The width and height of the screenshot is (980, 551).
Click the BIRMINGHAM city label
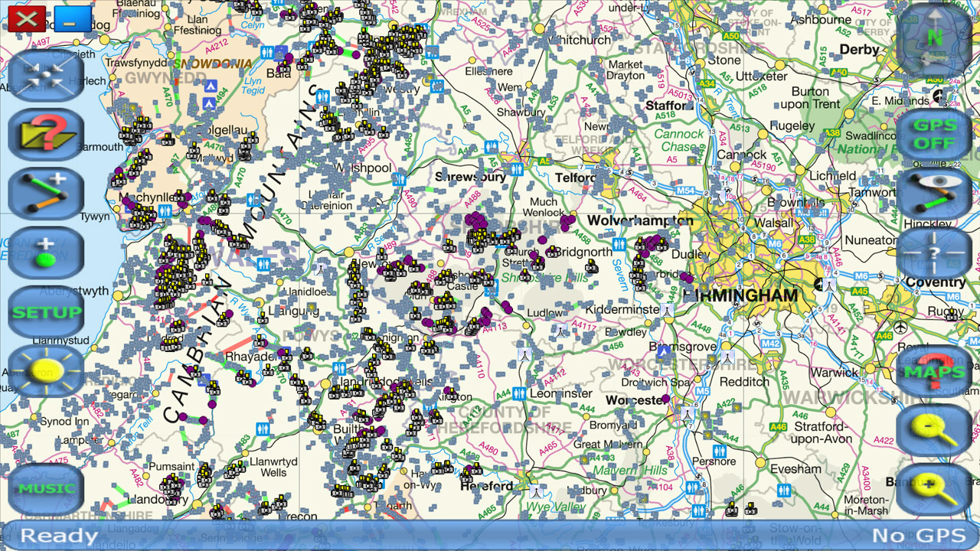740,295
